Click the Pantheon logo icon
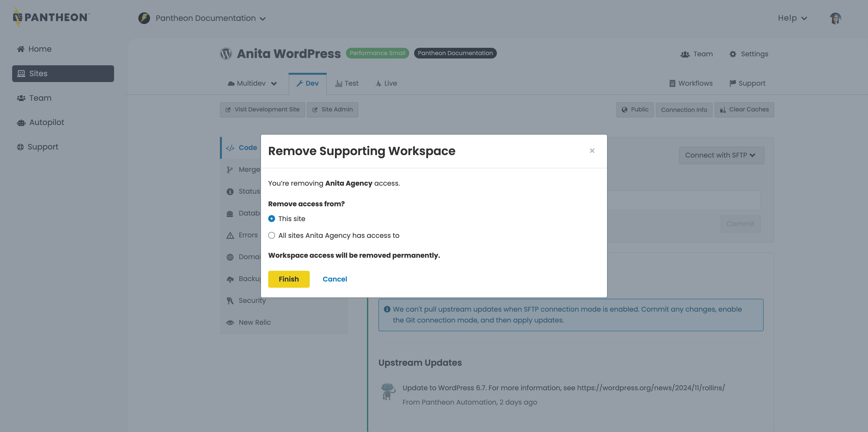The height and width of the screenshot is (432, 868). tap(17, 17)
